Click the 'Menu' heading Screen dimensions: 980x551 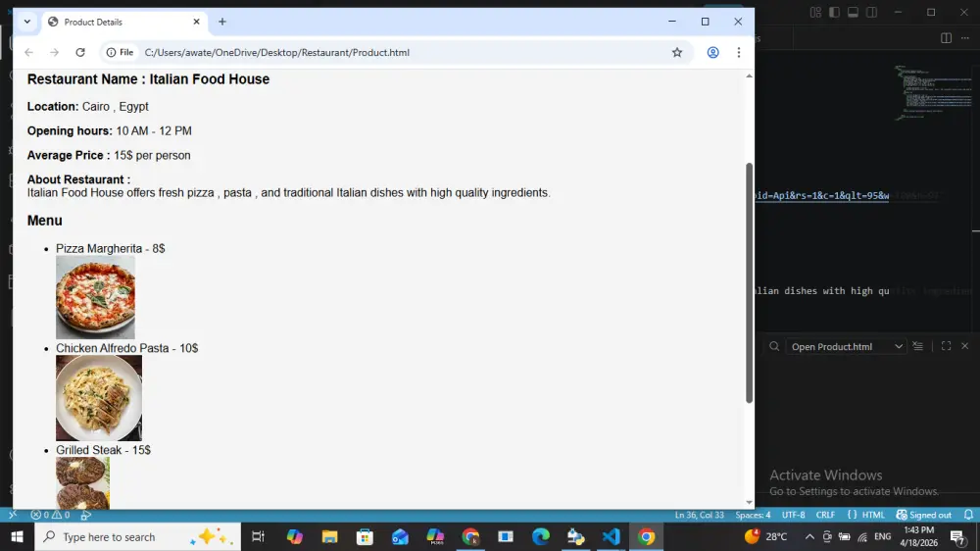tap(44, 221)
